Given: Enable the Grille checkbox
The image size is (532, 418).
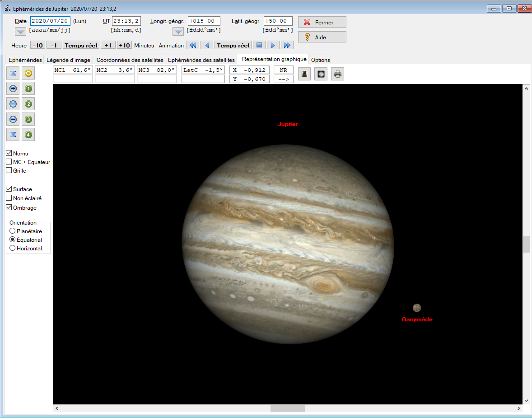Looking at the screenshot, I should point(9,170).
